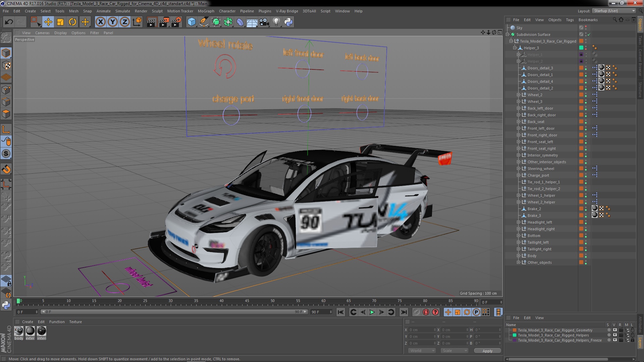Toggle visibility dots for Sky object
The width and height of the screenshot is (644, 362).
click(x=586, y=28)
